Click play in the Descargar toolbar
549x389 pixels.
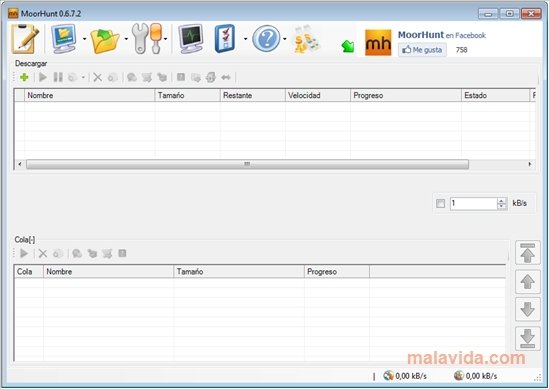(x=43, y=77)
